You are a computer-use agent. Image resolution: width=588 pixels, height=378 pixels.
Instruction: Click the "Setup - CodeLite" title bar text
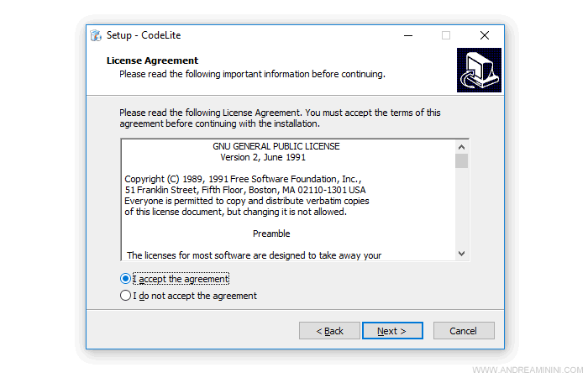144,35
